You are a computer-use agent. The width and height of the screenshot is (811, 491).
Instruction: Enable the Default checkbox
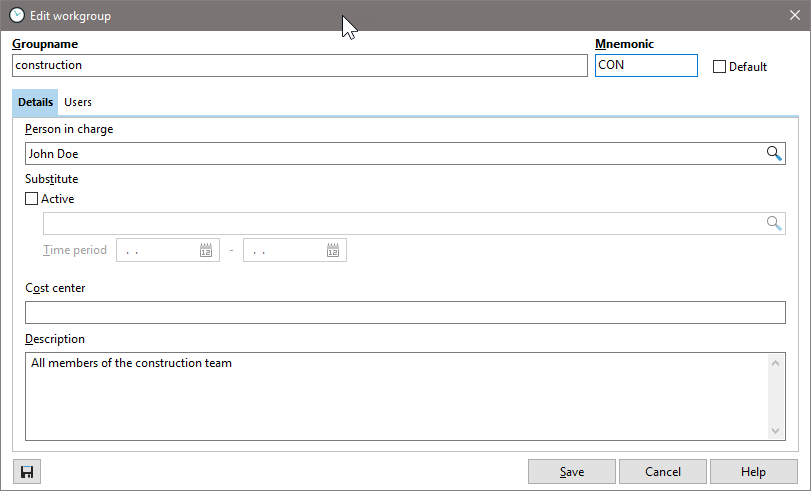tap(719, 67)
